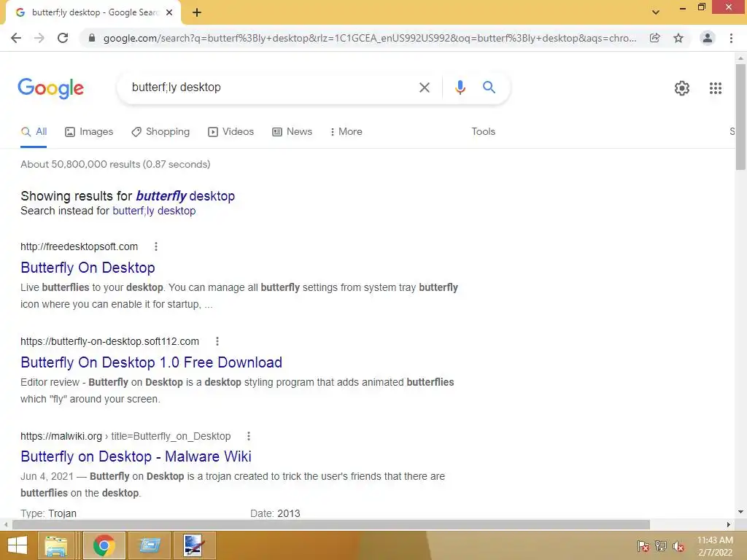Click the https://butterfly-on-desktop.soft112.com URL text

click(109, 341)
